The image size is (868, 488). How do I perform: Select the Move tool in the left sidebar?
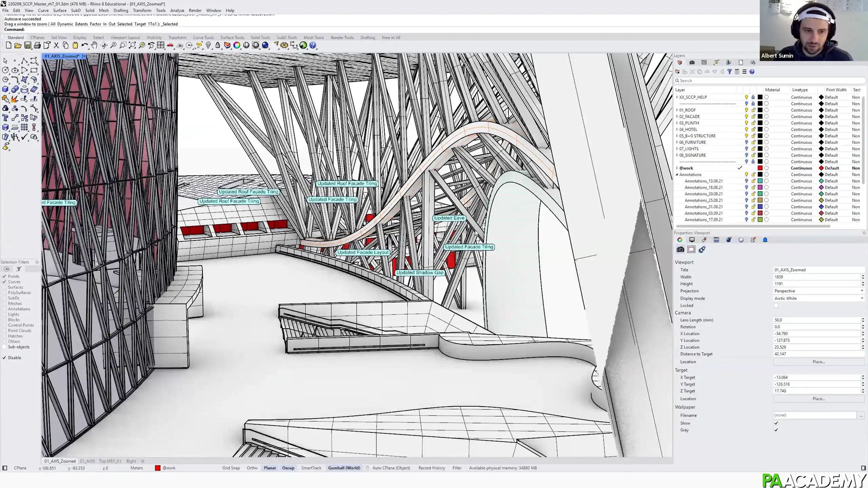tap(15, 118)
